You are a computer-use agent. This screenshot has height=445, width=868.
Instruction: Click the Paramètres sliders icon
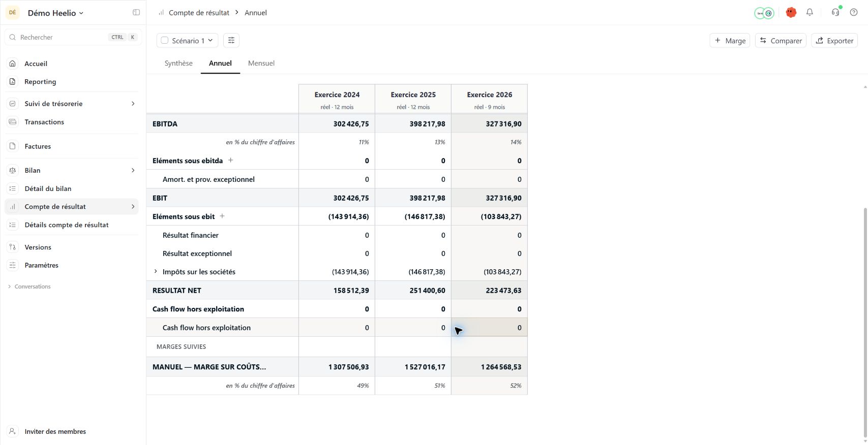13,265
